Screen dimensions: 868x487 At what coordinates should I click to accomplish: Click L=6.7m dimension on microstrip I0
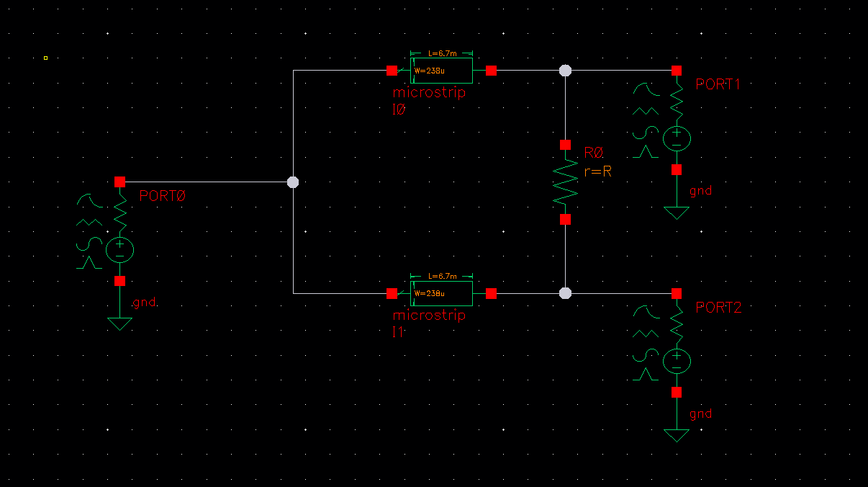pyautogui.click(x=442, y=53)
